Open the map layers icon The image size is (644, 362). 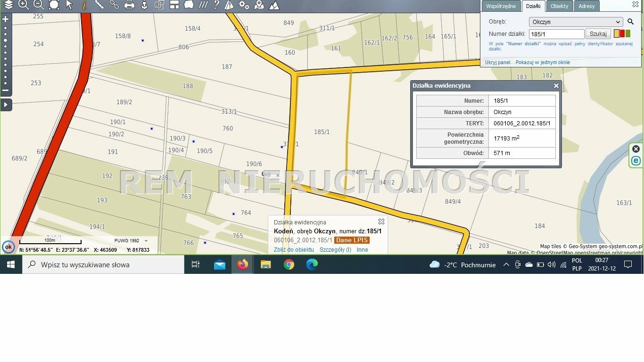point(8,5)
